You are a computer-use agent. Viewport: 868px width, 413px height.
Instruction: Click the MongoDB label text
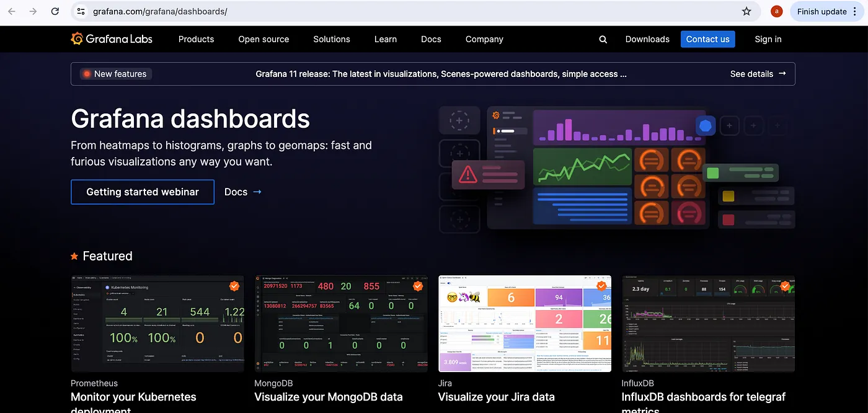point(273,383)
